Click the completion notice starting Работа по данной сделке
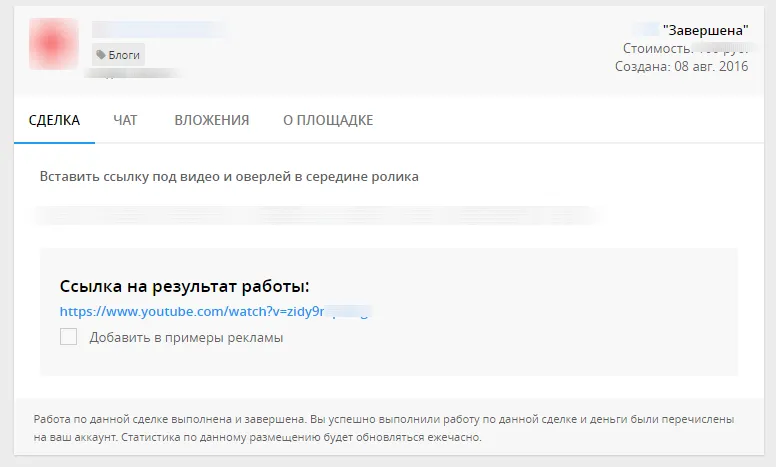Image resolution: width=776 pixels, height=467 pixels. (x=384, y=428)
